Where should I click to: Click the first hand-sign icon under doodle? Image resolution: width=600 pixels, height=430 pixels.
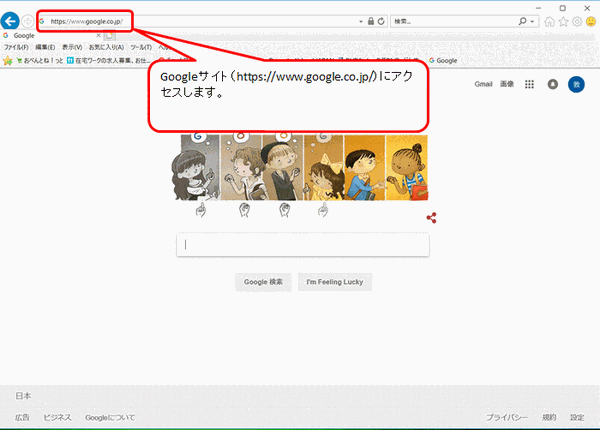click(x=201, y=210)
